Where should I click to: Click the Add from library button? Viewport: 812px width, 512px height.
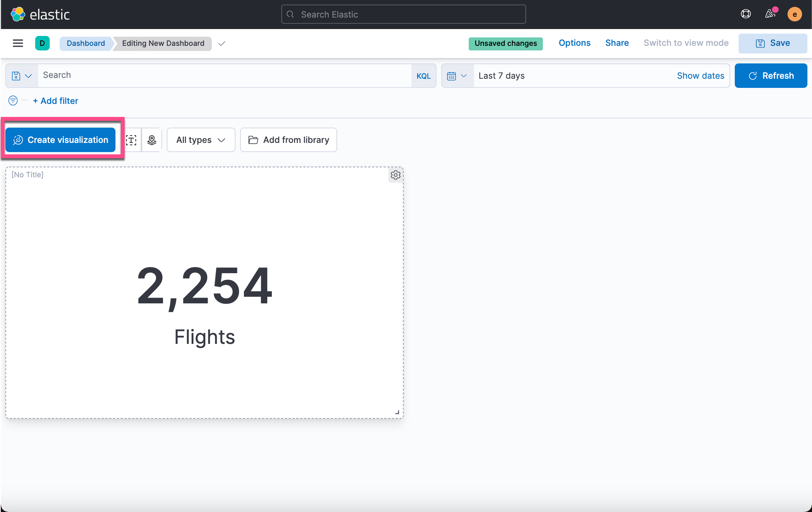289,140
